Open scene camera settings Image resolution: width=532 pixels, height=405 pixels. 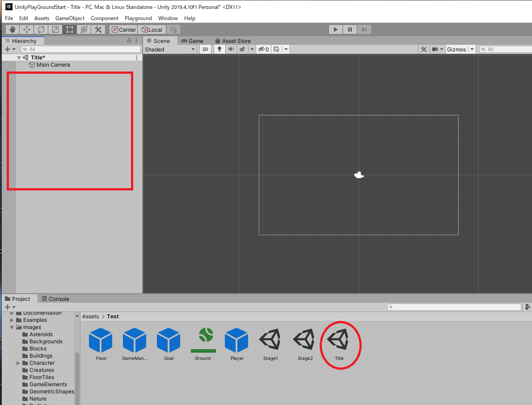[437, 50]
